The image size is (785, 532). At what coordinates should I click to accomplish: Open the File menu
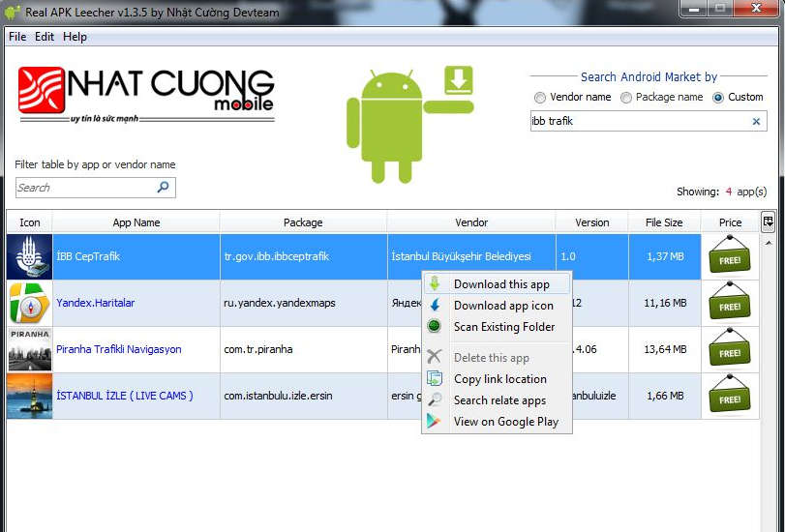point(17,37)
